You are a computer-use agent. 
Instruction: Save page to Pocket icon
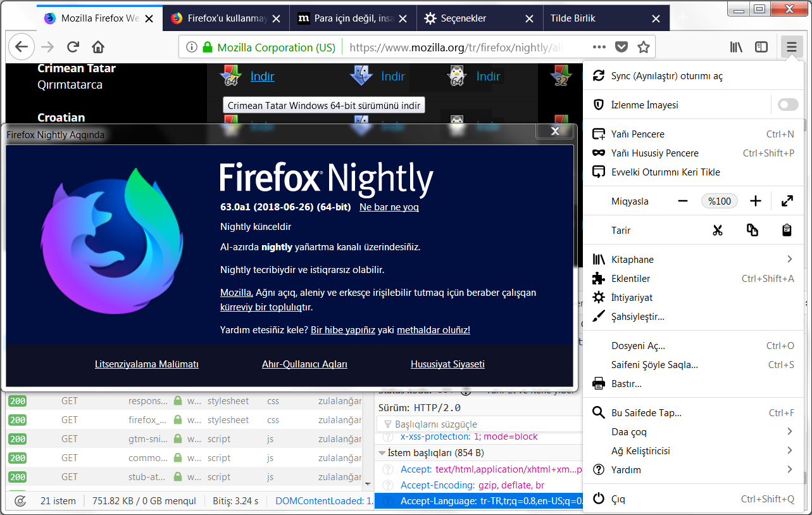pos(621,47)
